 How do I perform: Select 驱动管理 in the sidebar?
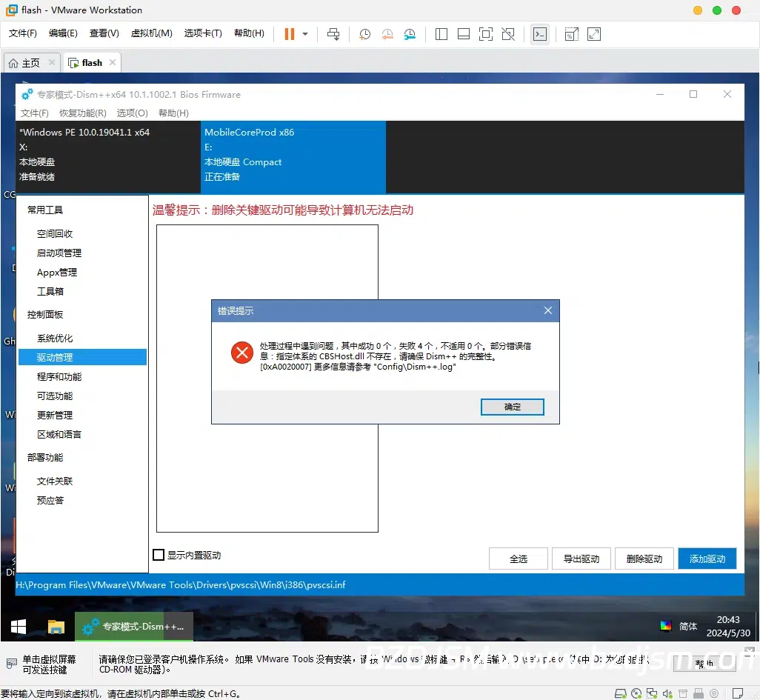(82, 357)
